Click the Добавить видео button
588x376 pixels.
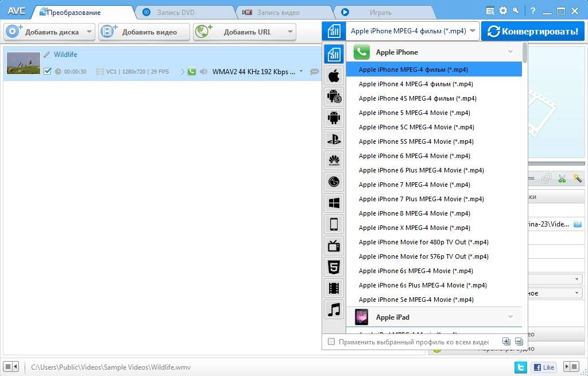click(x=144, y=32)
